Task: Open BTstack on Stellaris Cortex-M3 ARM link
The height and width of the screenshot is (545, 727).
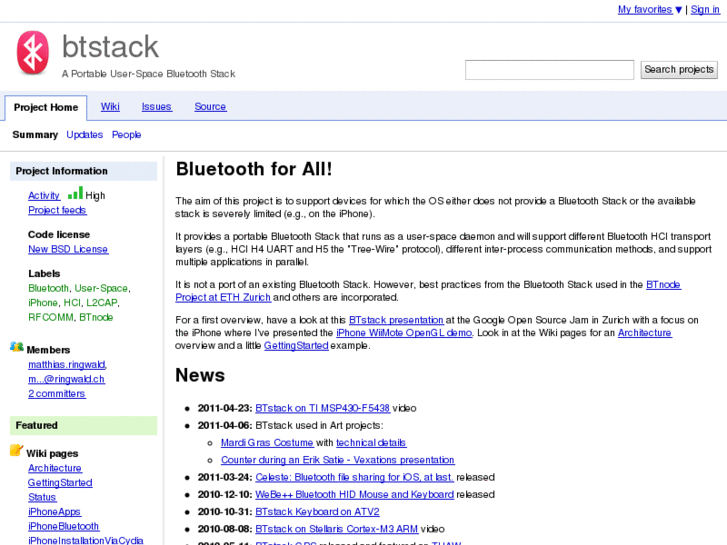Action: 337,529
